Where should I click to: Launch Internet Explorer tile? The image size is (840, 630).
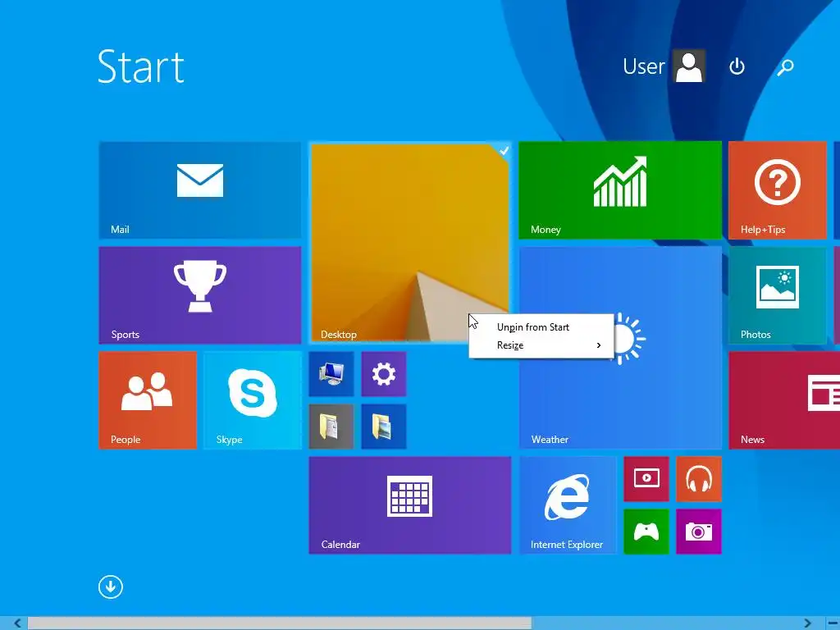pos(568,504)
